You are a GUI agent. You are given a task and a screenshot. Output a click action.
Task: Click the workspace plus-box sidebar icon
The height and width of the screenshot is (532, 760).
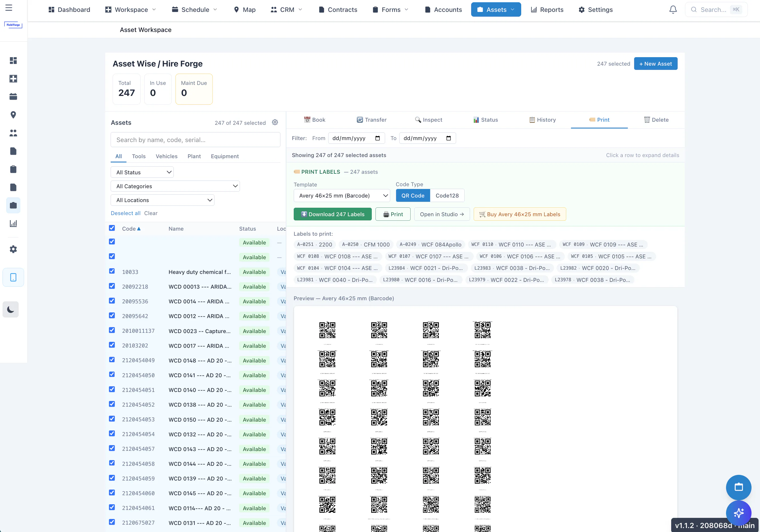[x=13, y=79]
